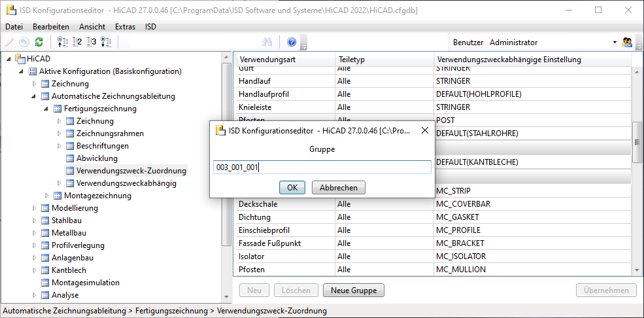Open the ISD menu
The height and width of the screenshot is (318, 644).
(x=151, y=27)
